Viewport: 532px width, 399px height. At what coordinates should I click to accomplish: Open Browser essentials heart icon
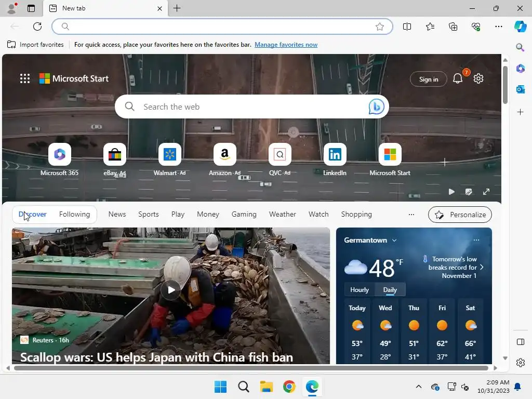coord(476,26)
